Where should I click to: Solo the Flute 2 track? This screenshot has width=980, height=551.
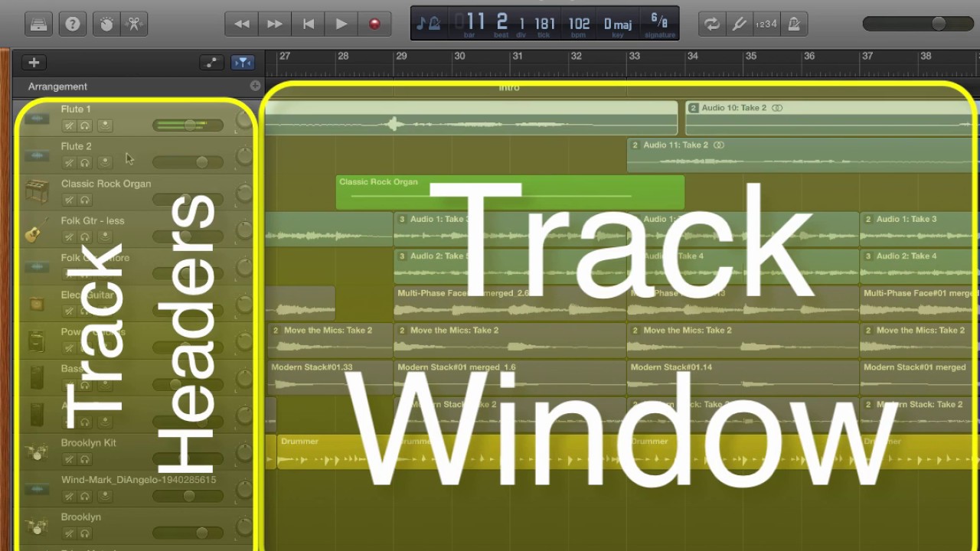85,162
